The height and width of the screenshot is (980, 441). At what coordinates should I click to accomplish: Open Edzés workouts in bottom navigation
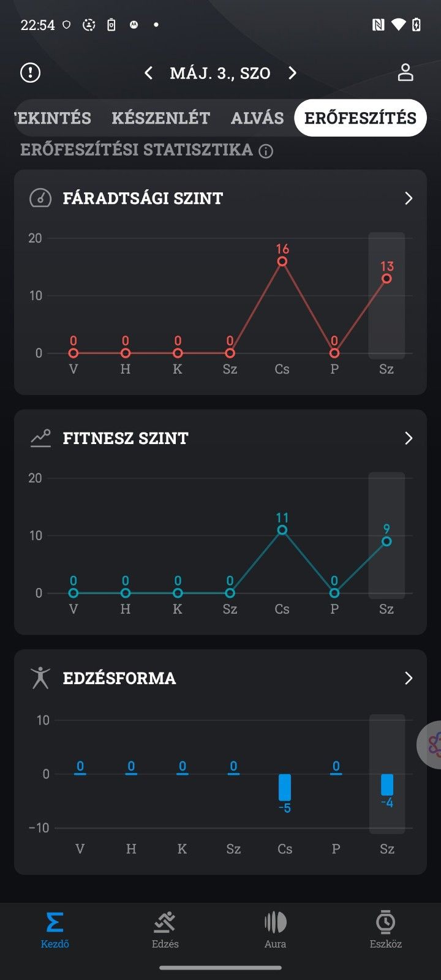pos(165,929)
